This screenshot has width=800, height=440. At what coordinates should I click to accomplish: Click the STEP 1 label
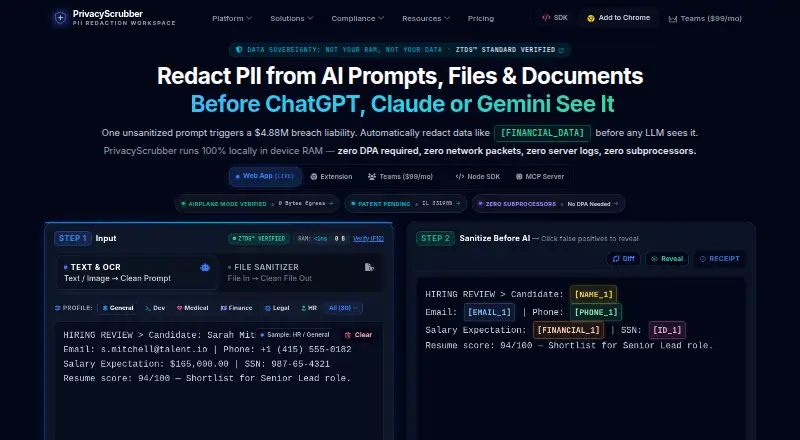(72, 238)
